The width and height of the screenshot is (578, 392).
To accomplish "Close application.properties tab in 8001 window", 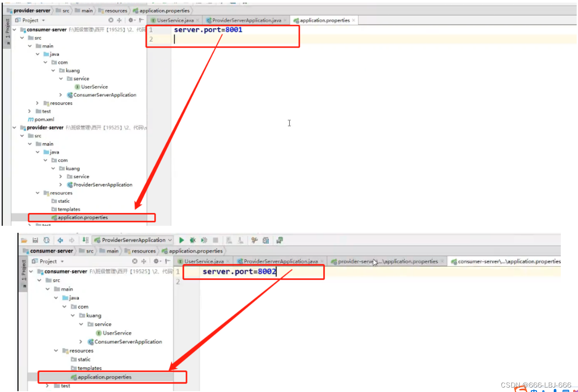I will pos(354,20).
